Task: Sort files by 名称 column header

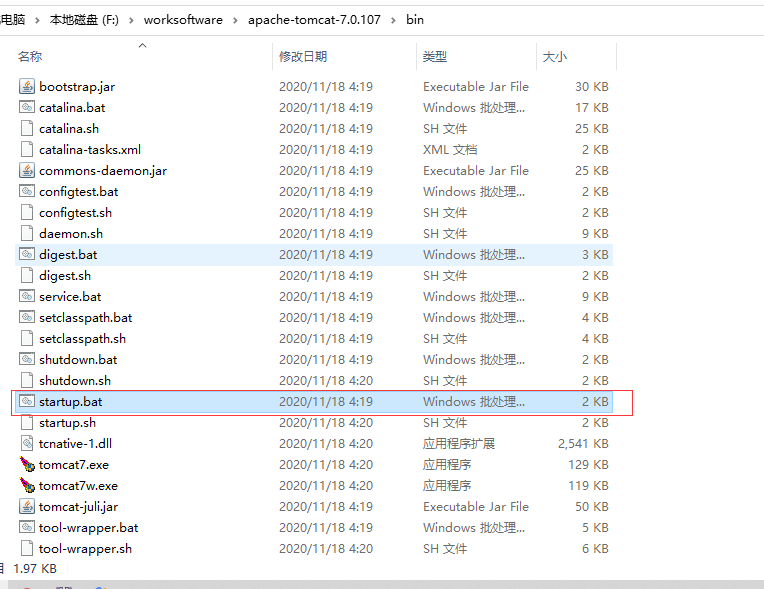Action: pos(30,57)
